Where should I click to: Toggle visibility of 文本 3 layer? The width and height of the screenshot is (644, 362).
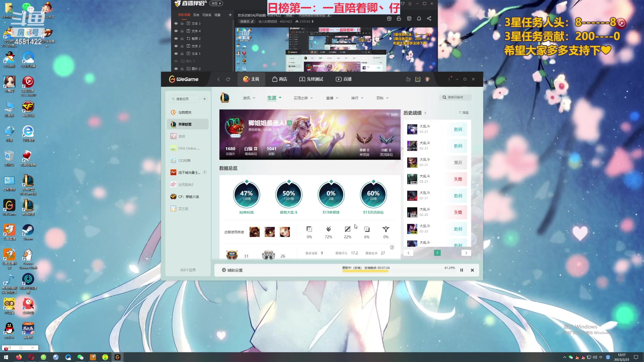point(176,23)
